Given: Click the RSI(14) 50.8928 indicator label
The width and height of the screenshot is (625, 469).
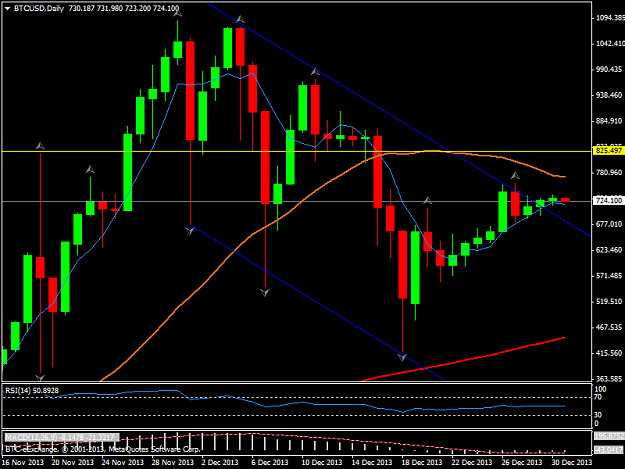Looking at the screenshot, I should 32,391.
